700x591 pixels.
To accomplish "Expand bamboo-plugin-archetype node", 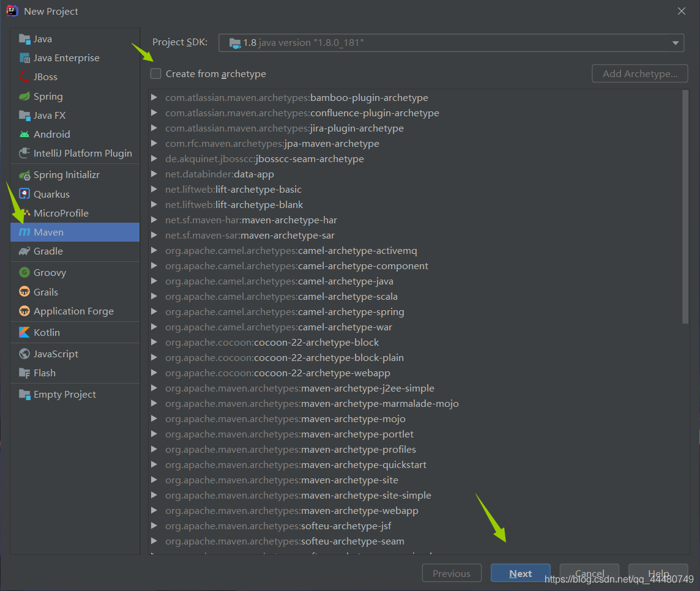I will pyautogui.click(x=154, y=97).
